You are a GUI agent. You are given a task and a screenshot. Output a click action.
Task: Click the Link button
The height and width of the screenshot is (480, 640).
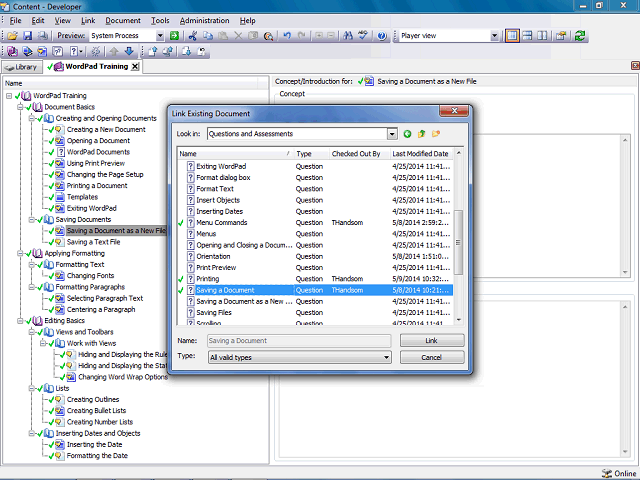[x=432, y=340]
